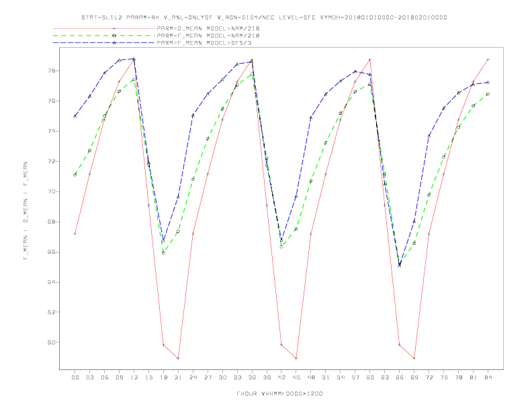Click the red O_MEAN minimum point at hour 45
Screen dimensions: 532x411
pos(296,358)
